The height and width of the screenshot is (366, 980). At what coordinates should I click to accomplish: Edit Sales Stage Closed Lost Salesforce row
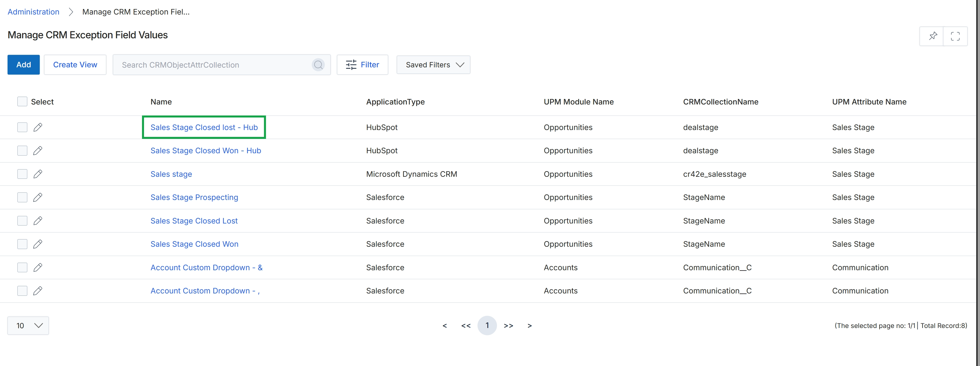(38, 221)
